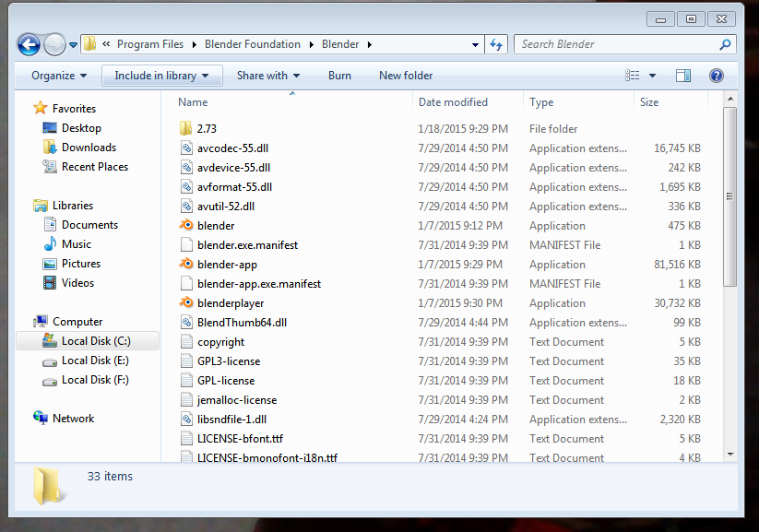Viewport: 759px width, 532px height.
Task: Click the file list scrollbar down arrow
Action: pos(730,455)
